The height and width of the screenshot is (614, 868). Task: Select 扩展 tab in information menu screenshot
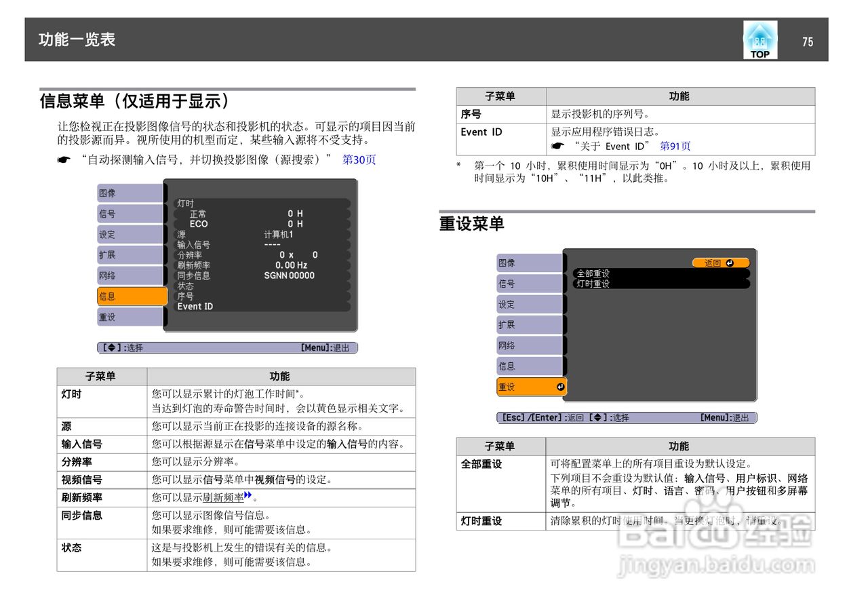click(x=130, y=255)
